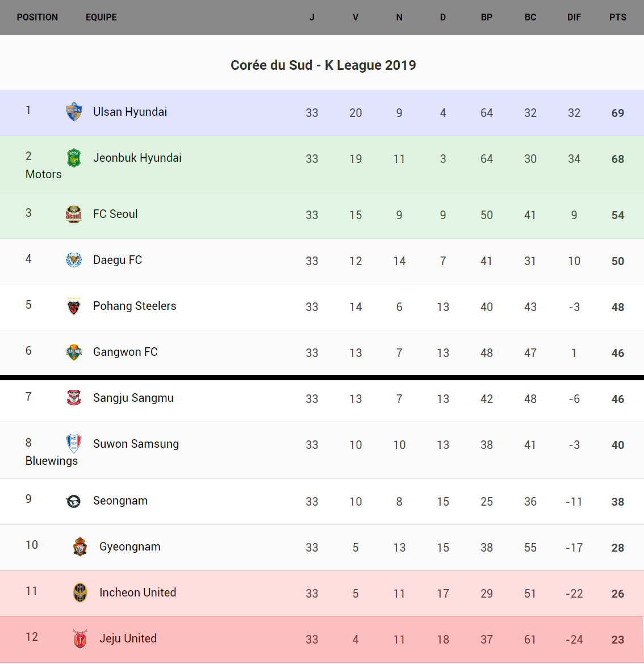This screenshot has height=664, width=644.
Task: Click the Corée du Sud K League 2019 title
Action: [x=323, y=65]
